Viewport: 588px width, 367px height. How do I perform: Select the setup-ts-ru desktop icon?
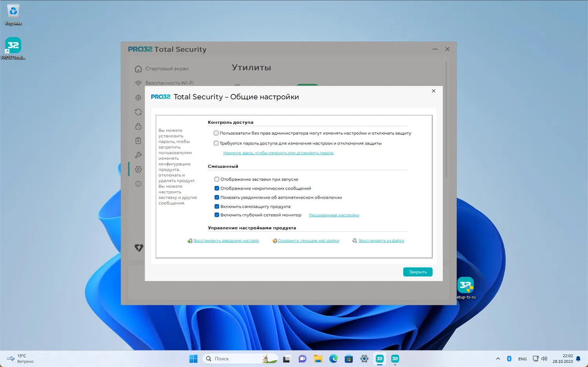(466, 288)
